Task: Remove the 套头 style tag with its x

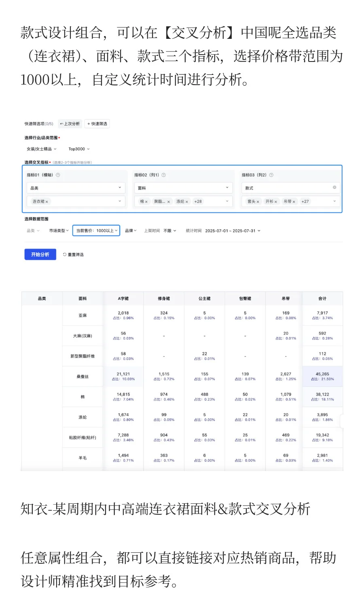Action: coord(258,202)
